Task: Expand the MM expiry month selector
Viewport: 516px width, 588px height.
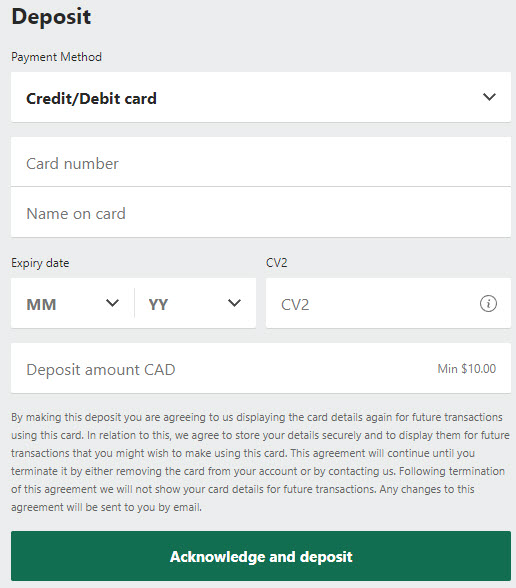Action: [73, 303]
